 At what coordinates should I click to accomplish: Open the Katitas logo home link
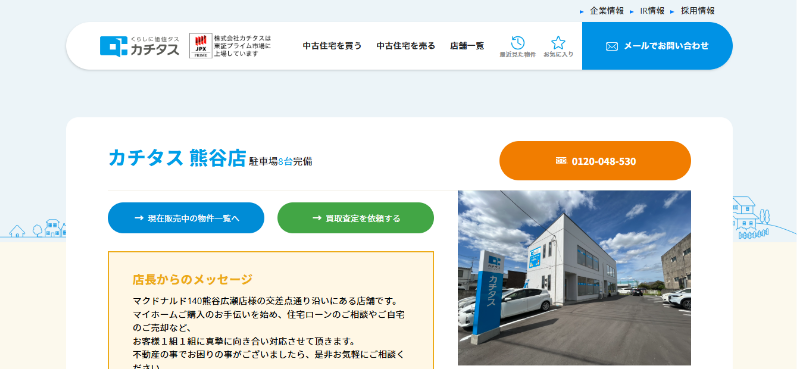[x=139, y=46]
